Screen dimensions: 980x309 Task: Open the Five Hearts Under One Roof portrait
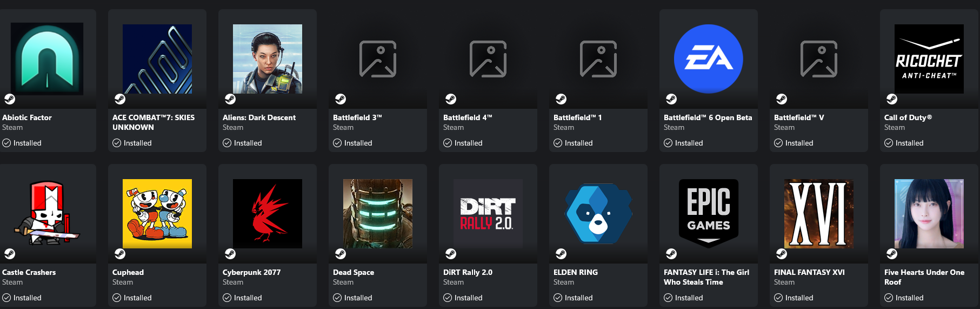pyautogui.click(x=929, y=214)
